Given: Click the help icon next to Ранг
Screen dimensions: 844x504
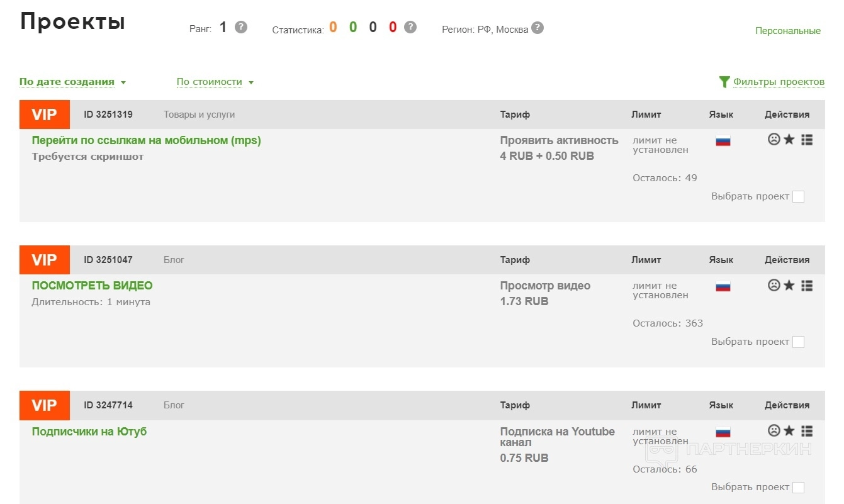Looking at the screenshot, I should pos(240,28).
